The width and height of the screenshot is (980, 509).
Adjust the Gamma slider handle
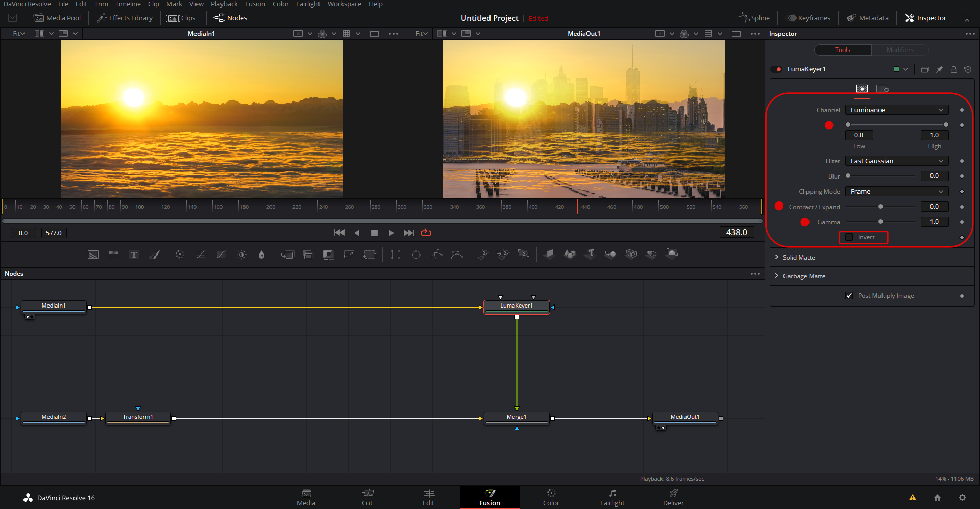click(x=880, y=222)
